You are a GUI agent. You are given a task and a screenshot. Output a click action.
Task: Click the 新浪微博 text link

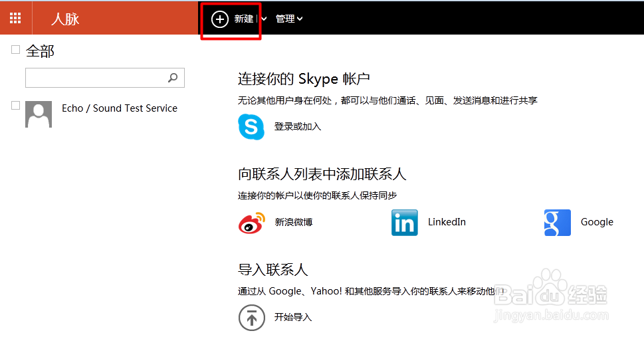[x=294, y=223]
